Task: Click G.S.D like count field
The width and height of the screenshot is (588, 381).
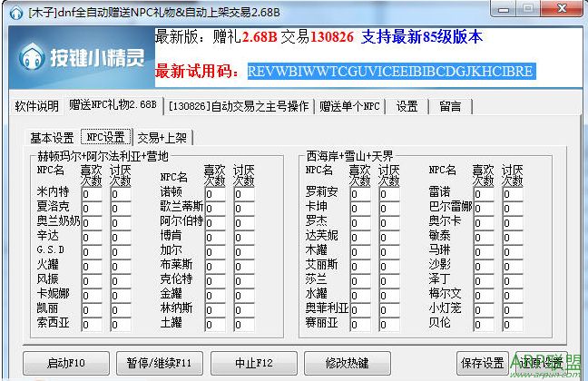Action: (92, 251)
